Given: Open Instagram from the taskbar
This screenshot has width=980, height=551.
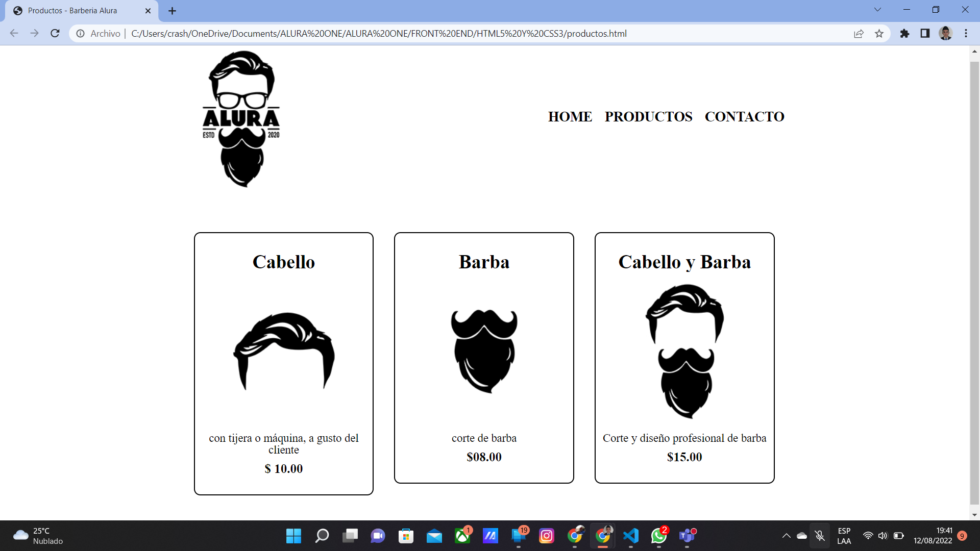Looking at the screenshot, I should click(x=547, y=536).
